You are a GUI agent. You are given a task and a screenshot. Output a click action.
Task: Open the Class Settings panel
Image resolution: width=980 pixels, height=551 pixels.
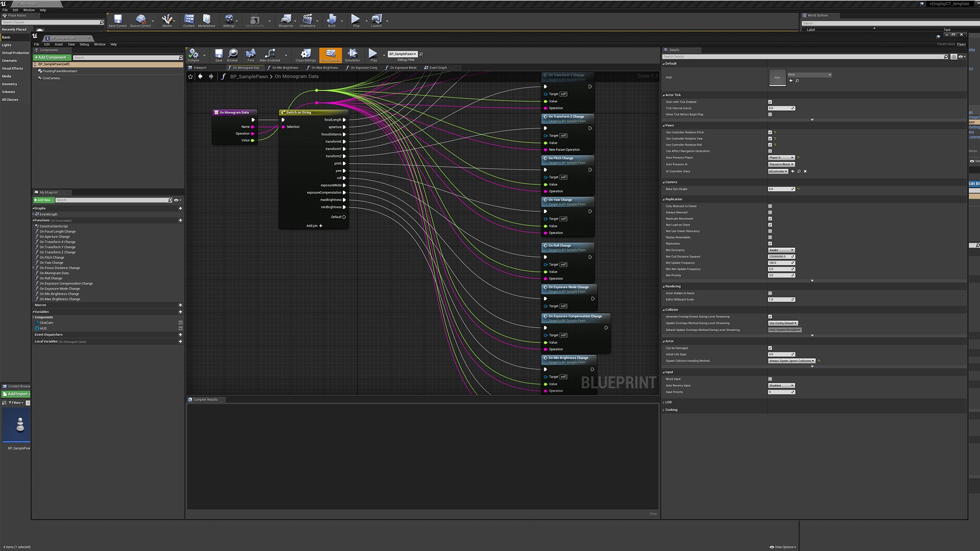tap(305, 55)
